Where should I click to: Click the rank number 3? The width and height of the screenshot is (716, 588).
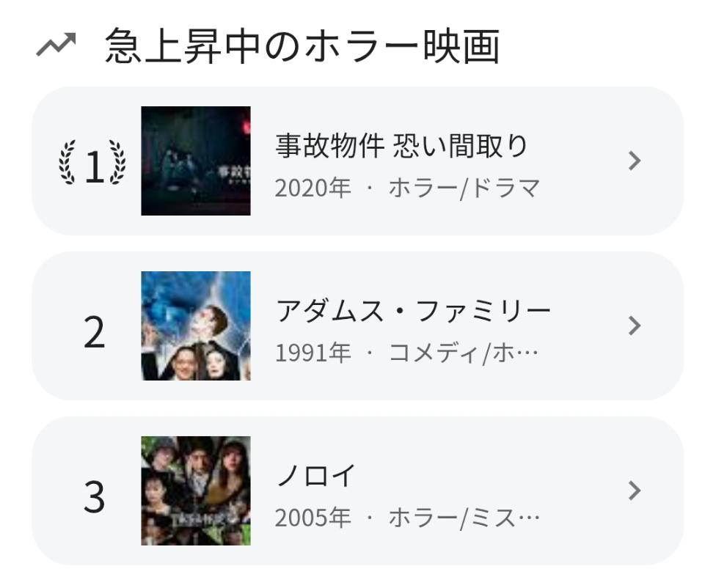point(94,499)
